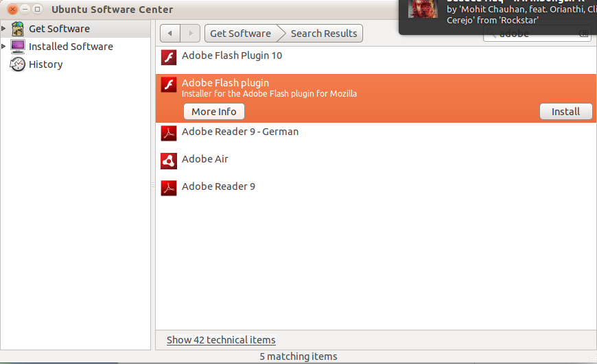Click the Adobe Flash Plugin 10 icon
The image size is (597, 364).
pos(169,58)
